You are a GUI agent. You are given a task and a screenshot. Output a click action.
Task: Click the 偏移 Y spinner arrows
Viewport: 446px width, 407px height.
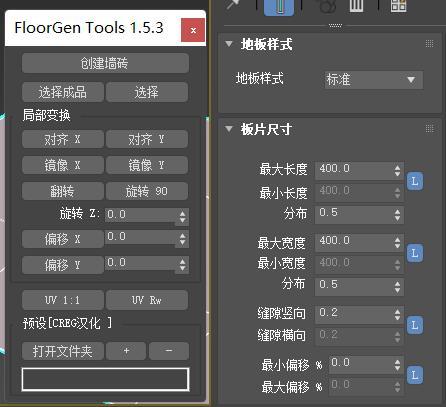coord(182,265)
